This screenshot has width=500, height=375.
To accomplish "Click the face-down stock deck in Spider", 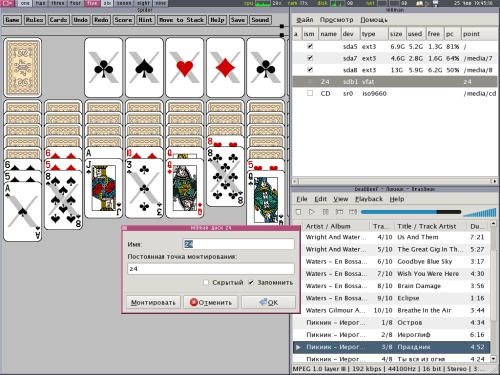I will pyautogui.click(x=23, y=67).
